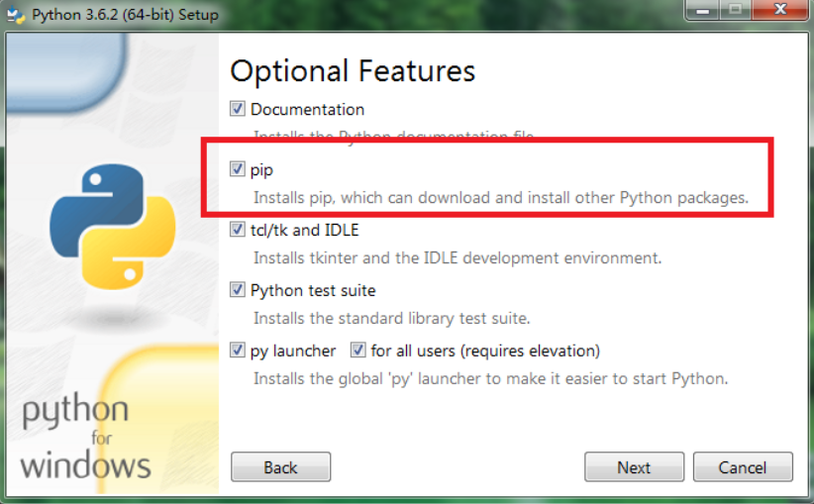Toggle the pip checkbox
Screen dimensions: 814x504
238,168
